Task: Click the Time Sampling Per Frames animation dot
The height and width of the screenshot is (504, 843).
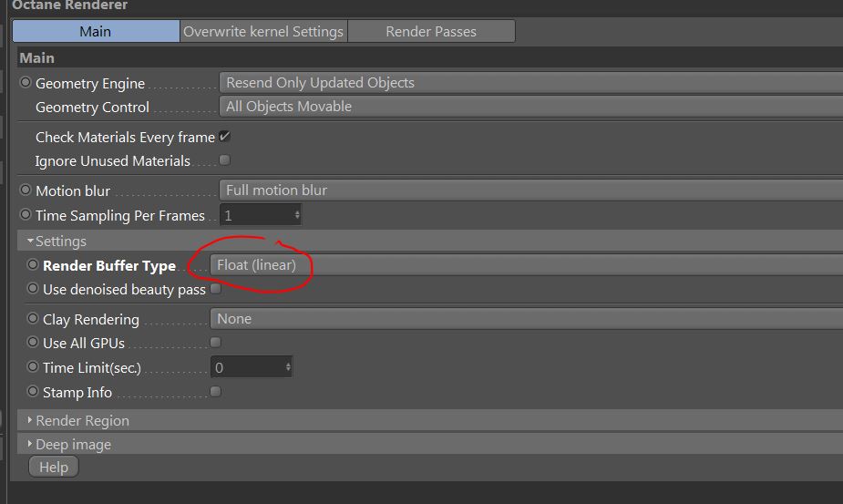Action: [26, 214]
